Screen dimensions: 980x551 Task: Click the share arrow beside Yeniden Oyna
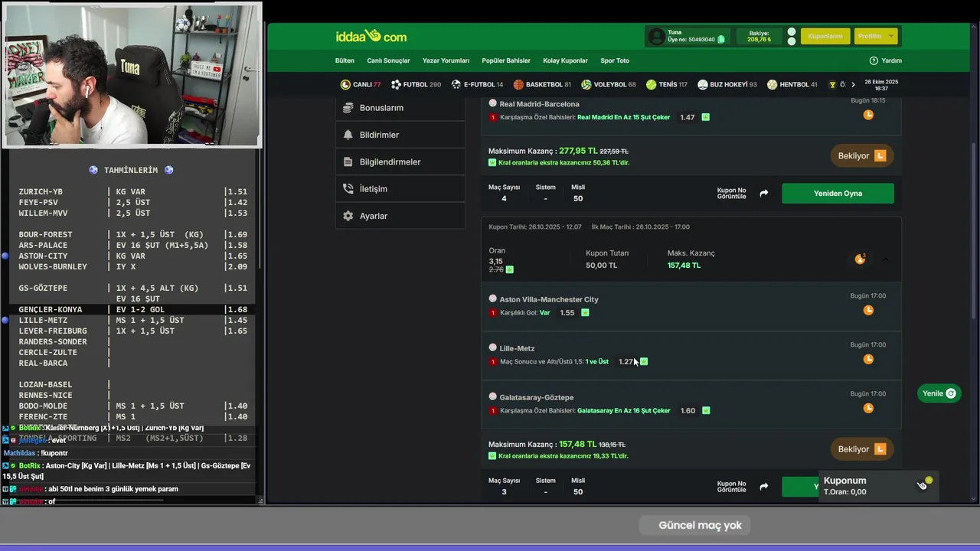pos(763,194)
